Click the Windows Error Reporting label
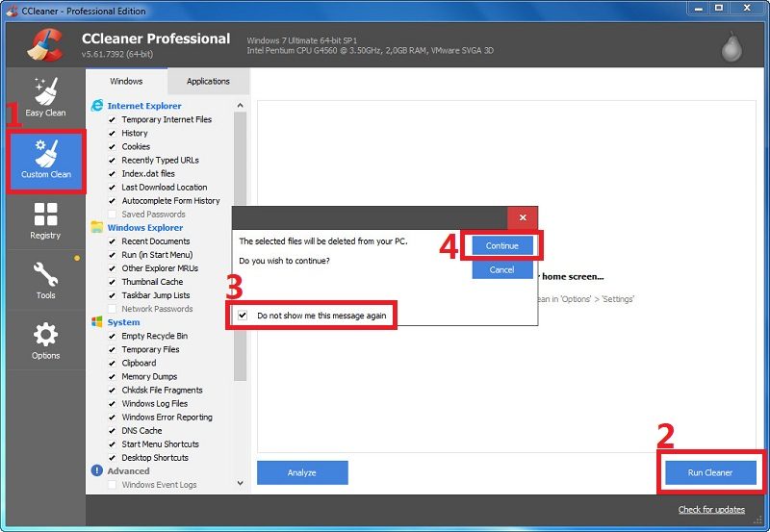Image resolution: width=770 pixels, height=532 pixels. (x=167, y=418)
